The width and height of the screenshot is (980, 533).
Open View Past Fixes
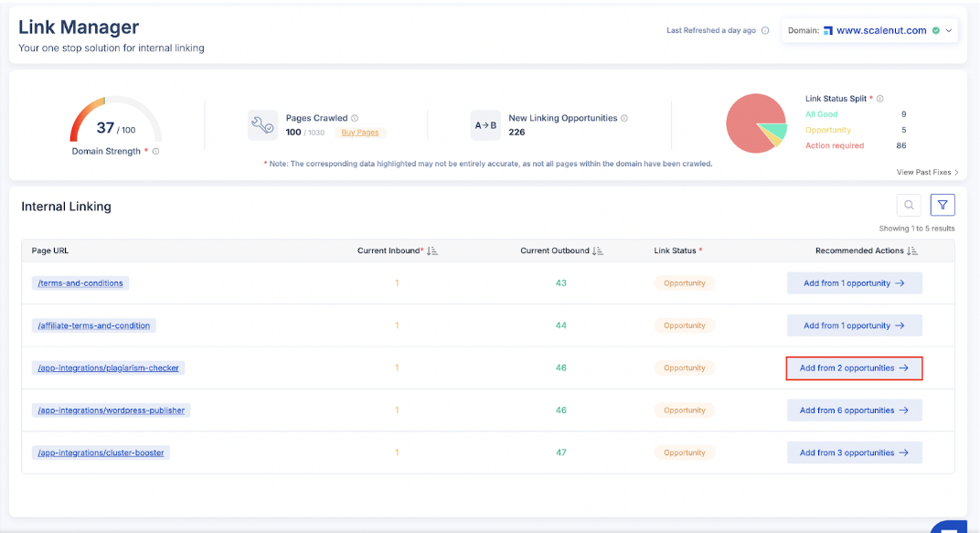(x=927, y=172)
